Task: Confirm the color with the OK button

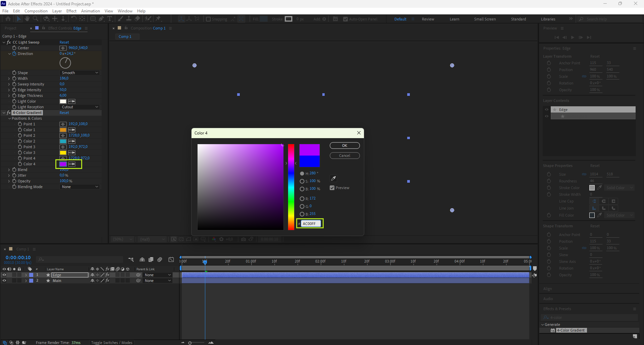Action: (x=344, y=146)
